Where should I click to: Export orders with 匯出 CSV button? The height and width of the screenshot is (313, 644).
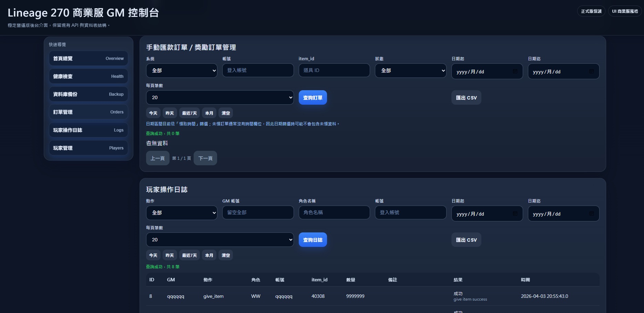pos(466,97)
